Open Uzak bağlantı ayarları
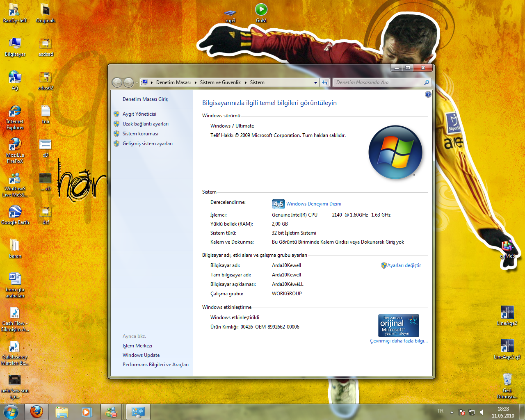 tap(145, 124)
